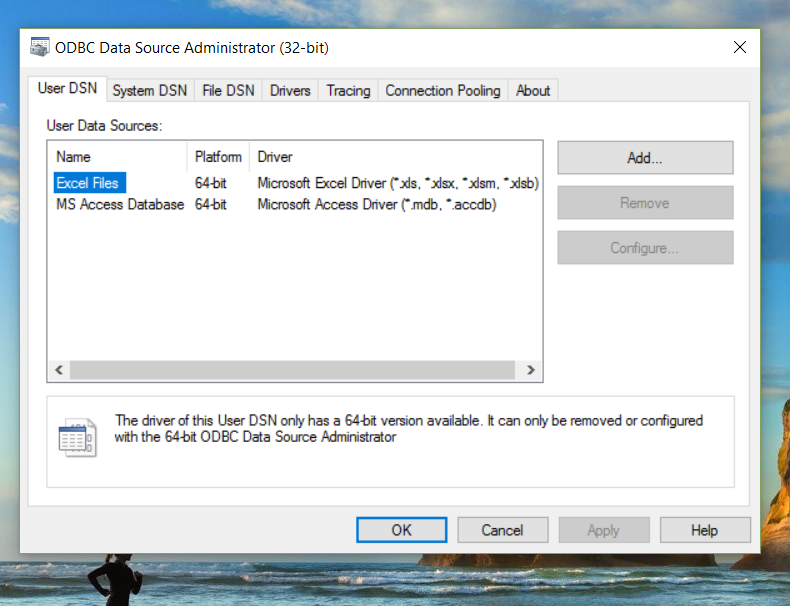Click the right arrow of horizontal scrollbar
Image resolution: width=790 pixels, height=606 pixels.
coord(531,370)
